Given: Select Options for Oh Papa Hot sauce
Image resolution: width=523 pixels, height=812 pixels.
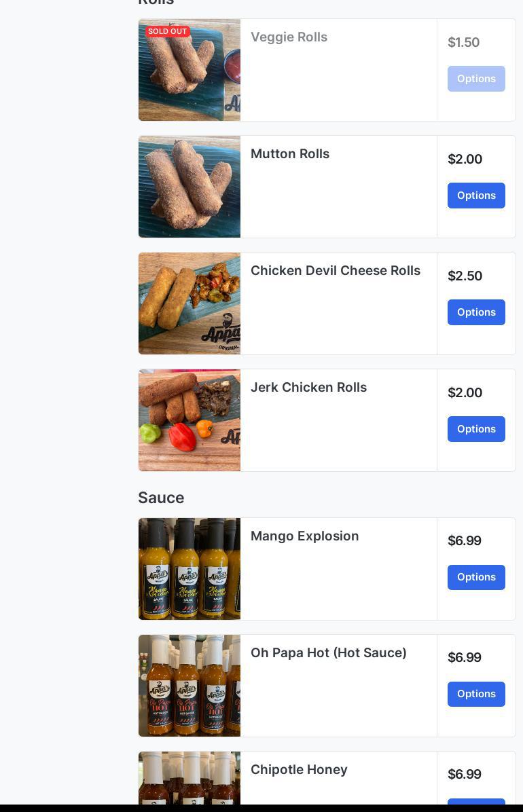Looking at the screenshot, I should coord(476,694).
